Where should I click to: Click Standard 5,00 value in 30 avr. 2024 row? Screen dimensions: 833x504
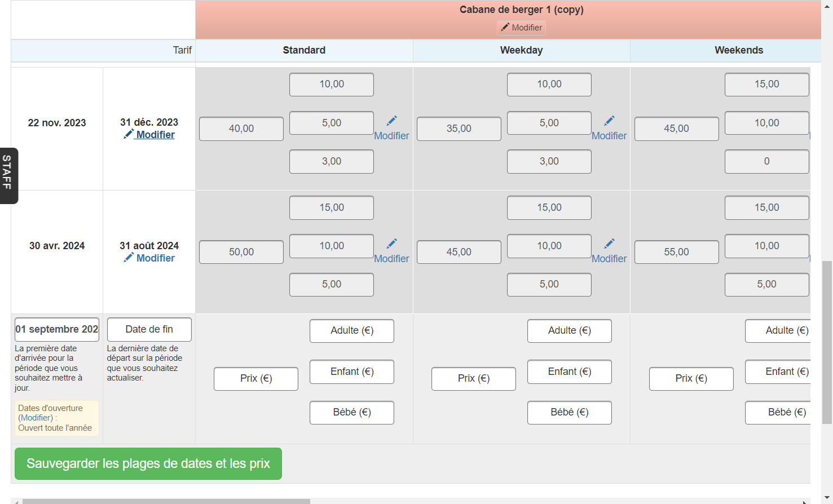[332, 285]
